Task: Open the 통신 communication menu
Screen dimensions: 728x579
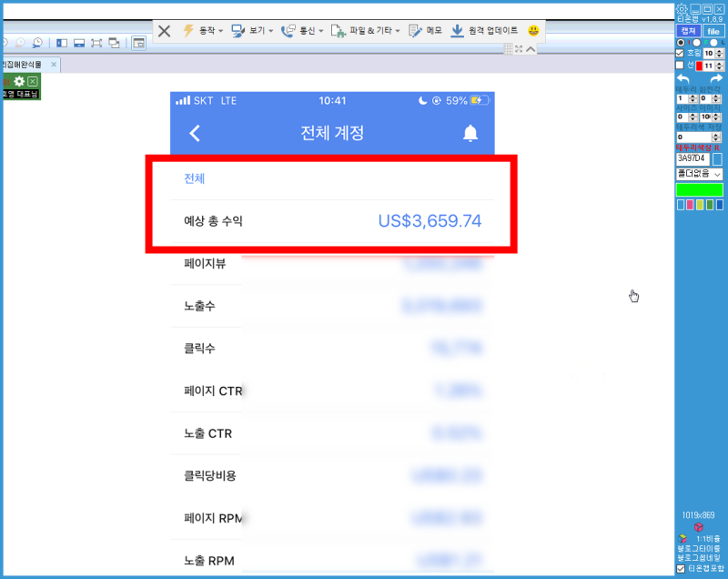Action: pyautogui.click(x=302, y=31)
